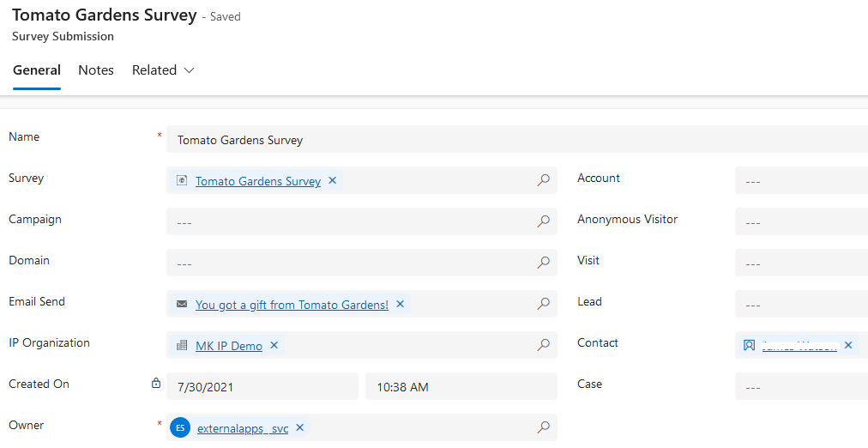The image size is (868, 448).
Task: Open the linked contact record
Action: (x=799, y=346)
